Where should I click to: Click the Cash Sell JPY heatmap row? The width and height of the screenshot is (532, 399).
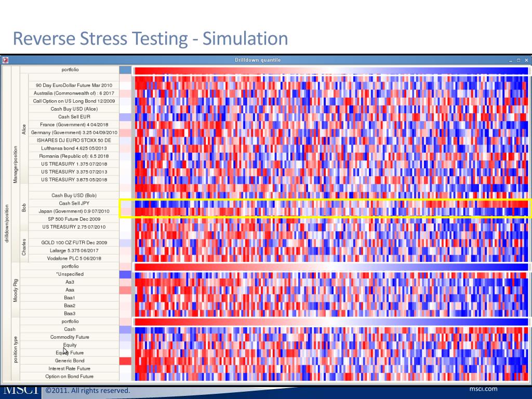pos(331,204)
